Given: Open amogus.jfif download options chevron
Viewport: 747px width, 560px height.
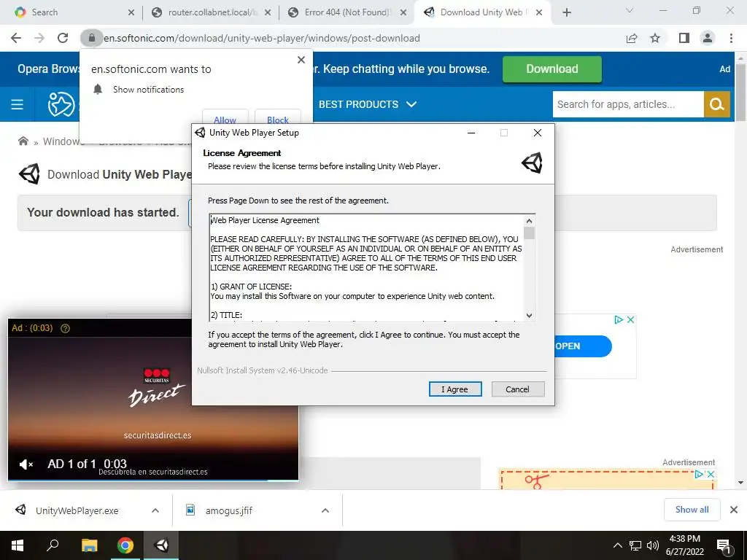Looking at the screenshot, I should click(x=325, y=510).
